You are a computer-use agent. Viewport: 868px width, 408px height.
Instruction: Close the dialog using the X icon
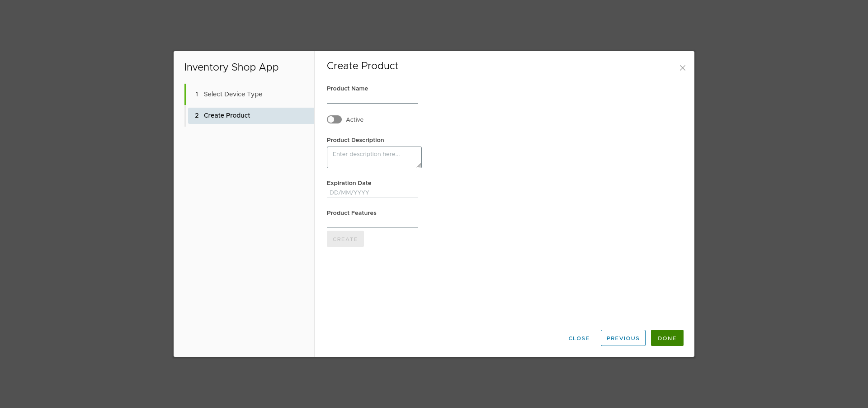(682, 68)
